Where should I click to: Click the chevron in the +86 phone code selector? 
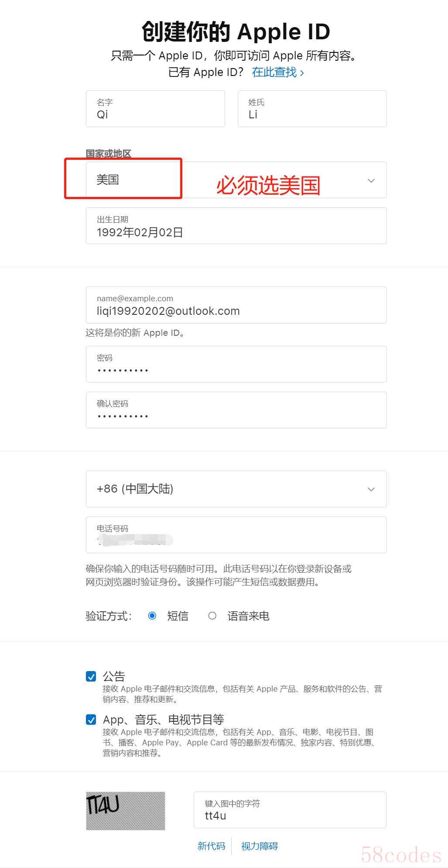(371, 489)
